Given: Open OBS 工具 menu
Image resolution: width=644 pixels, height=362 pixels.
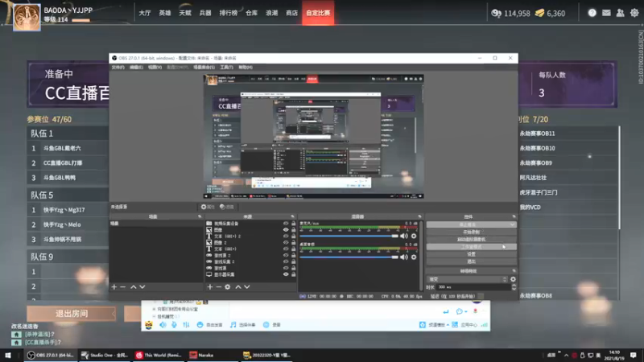Looking at the screenshot, I should tap(226, 68).
